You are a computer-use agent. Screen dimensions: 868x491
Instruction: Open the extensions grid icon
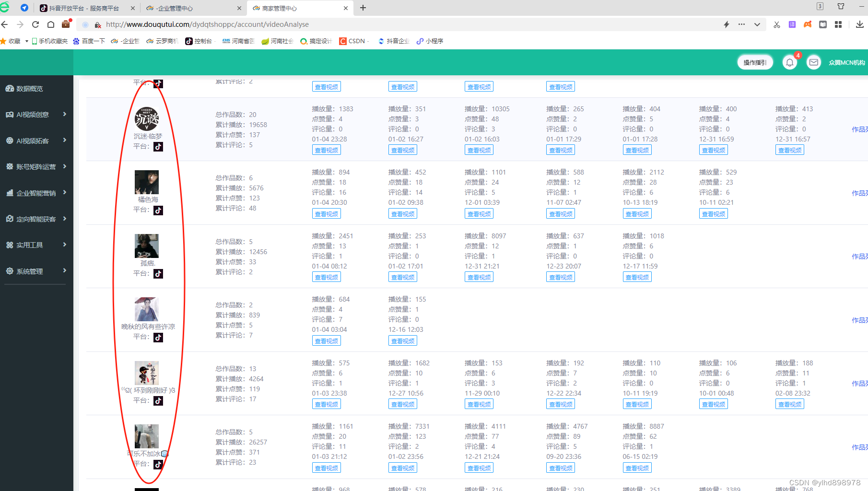tap(838, 24)
